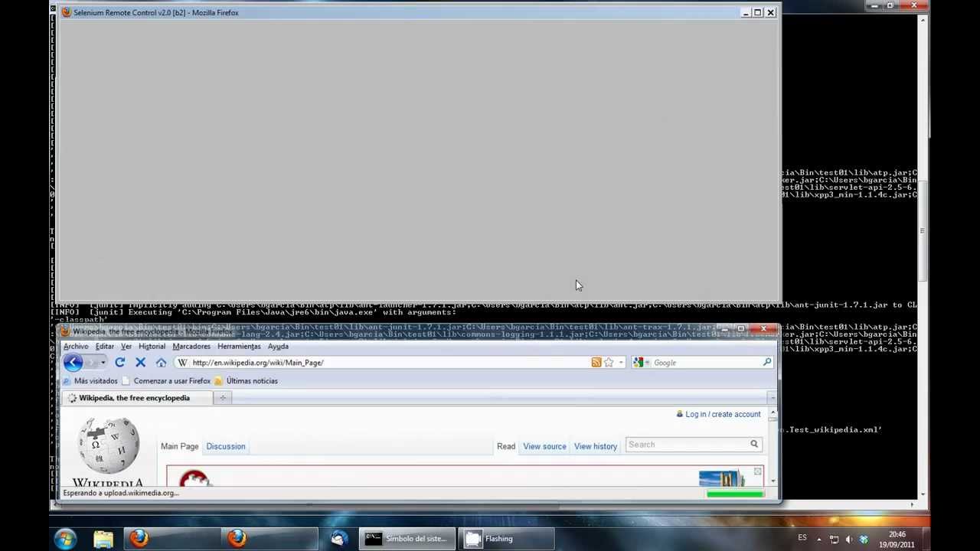Open the Marcadores menu
Viewport: 980px width, 551px height.
[x=191, y=347]
